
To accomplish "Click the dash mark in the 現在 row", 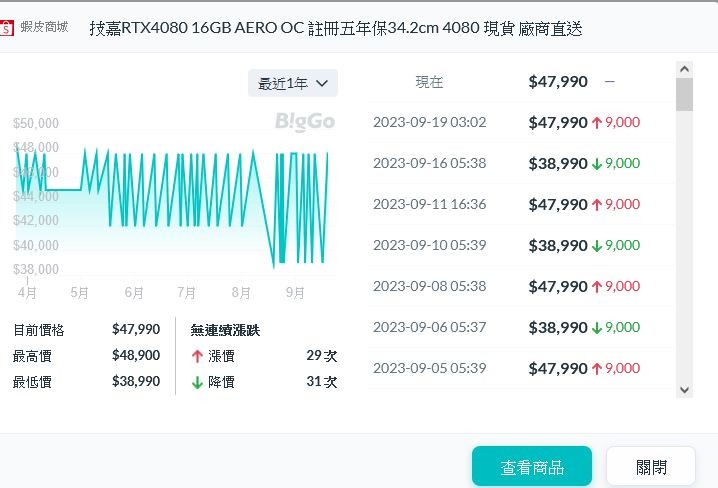I will 609,82.
